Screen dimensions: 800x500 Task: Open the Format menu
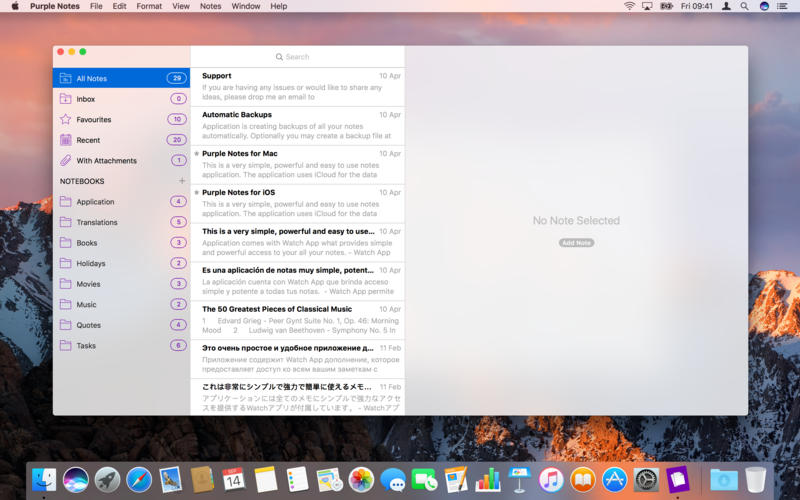tap(149, 6)
